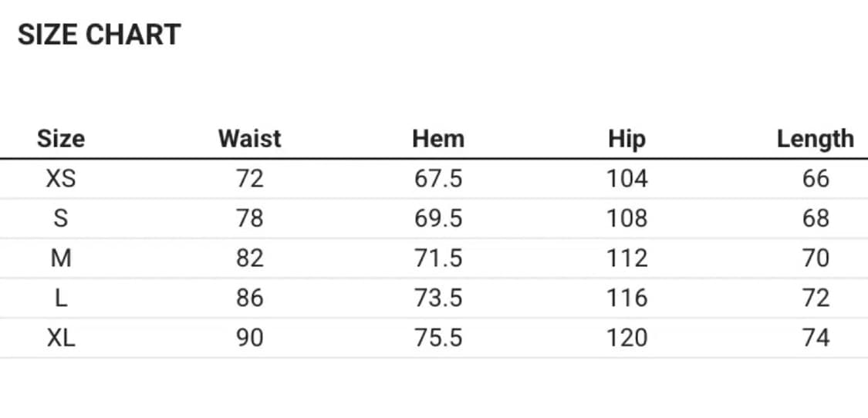The image size is (868, 418).
Task: Select hip value 120 for XL
Action: 627,338
